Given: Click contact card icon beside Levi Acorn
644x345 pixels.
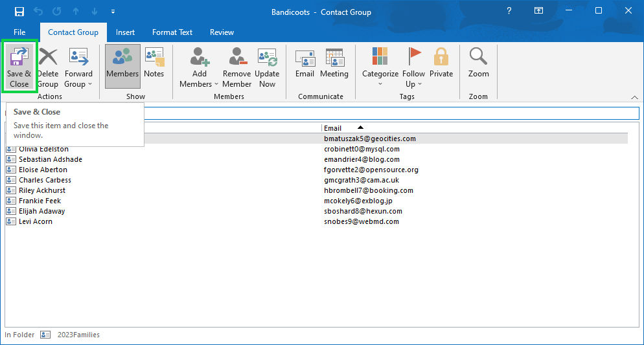Looking at the screenshot, I should coord(11,221).
